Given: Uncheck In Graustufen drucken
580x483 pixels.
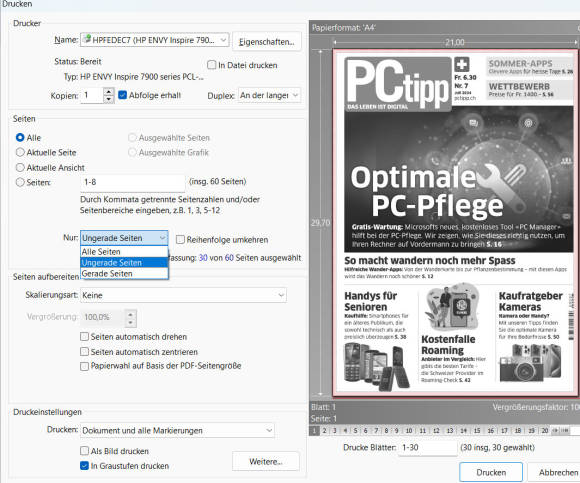Looking at the screenshot, I should pos(84,466).
